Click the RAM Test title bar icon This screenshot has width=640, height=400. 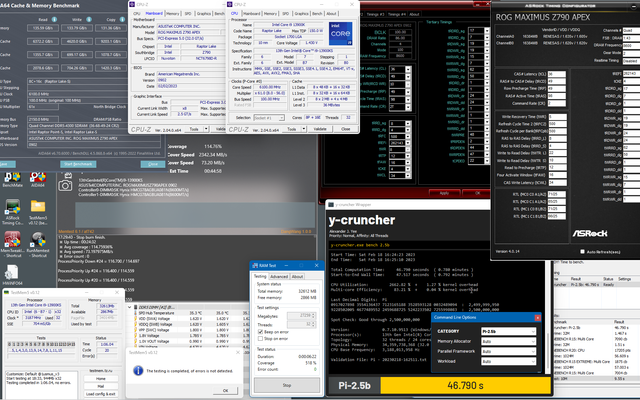pyautogui.click(x=255, y=265)
